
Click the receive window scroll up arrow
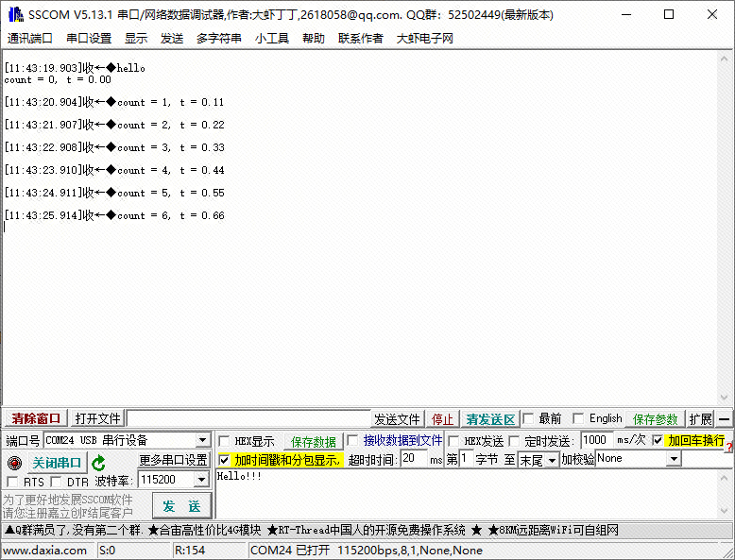click(724, 59)
